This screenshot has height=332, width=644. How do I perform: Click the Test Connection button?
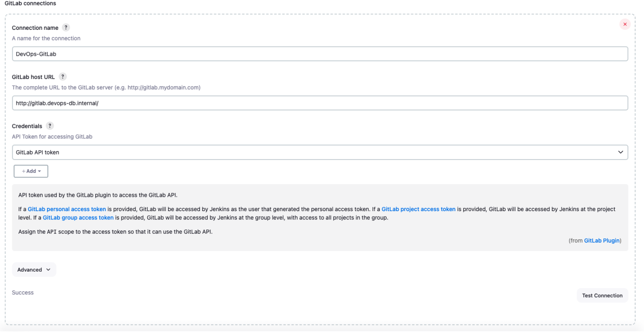point(602,295)
